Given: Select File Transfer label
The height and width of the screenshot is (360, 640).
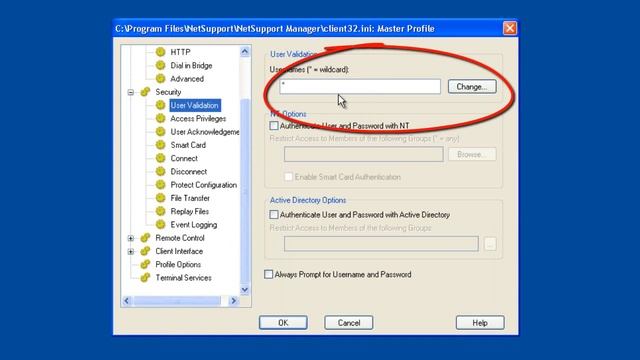Looking at the screenshot, I should (190, 198).
